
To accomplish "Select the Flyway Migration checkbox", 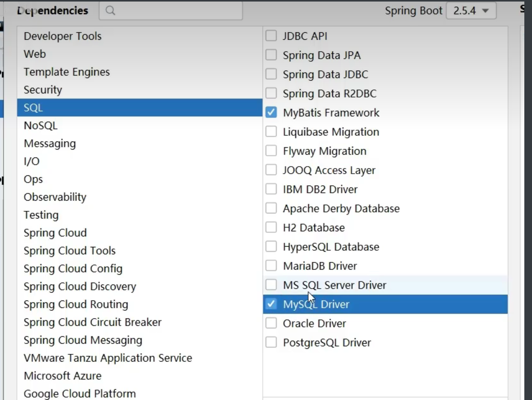I will click(x=271, y=151).
